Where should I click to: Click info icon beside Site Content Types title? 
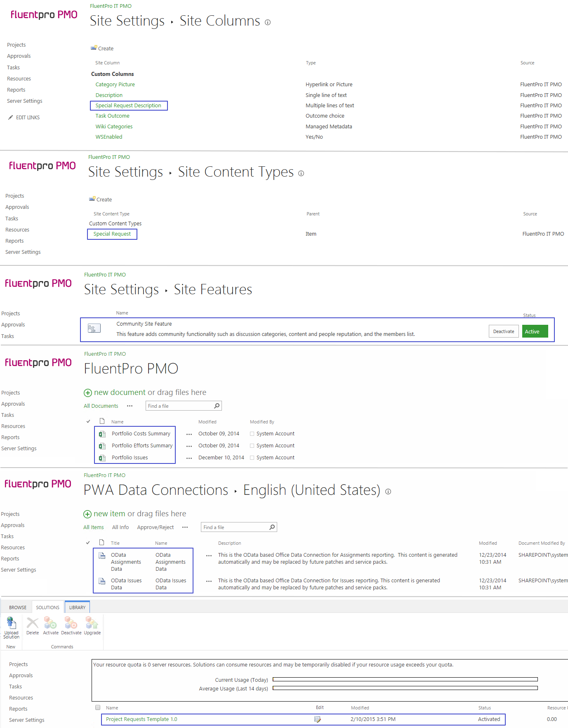click(301, 173)
